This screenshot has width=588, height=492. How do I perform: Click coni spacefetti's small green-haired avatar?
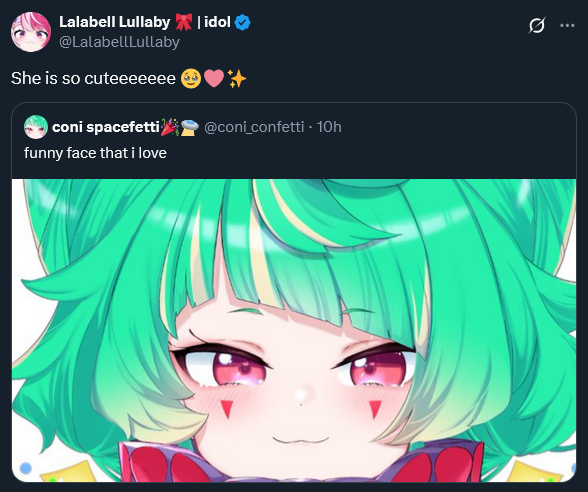click(36, 127)
